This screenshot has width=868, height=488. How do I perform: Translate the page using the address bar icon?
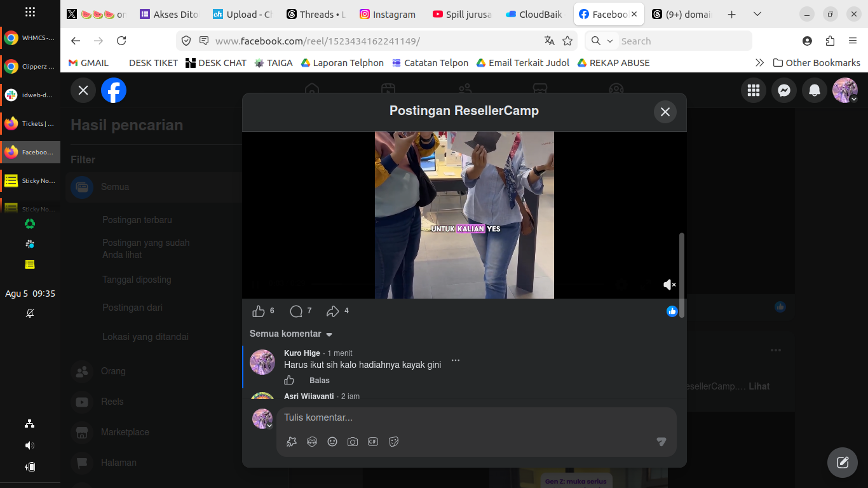[x=550, y=41]
